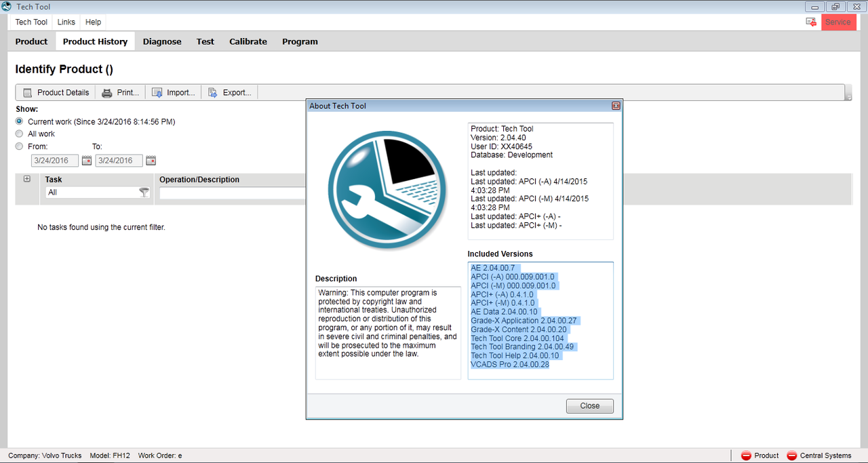Click the Export... toolbar button label
Screen dimensions: 868x463
click(x=237, y=92)
